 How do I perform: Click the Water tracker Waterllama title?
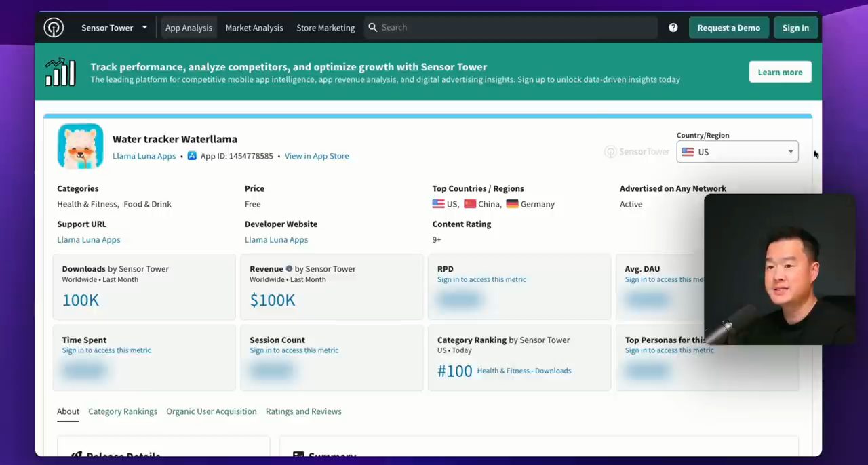point(175,139)
